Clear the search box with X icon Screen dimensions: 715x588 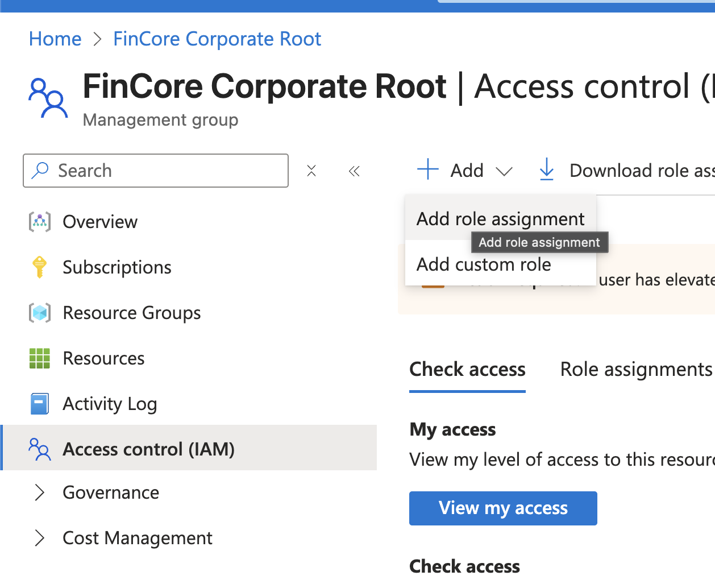coord(311,171)
